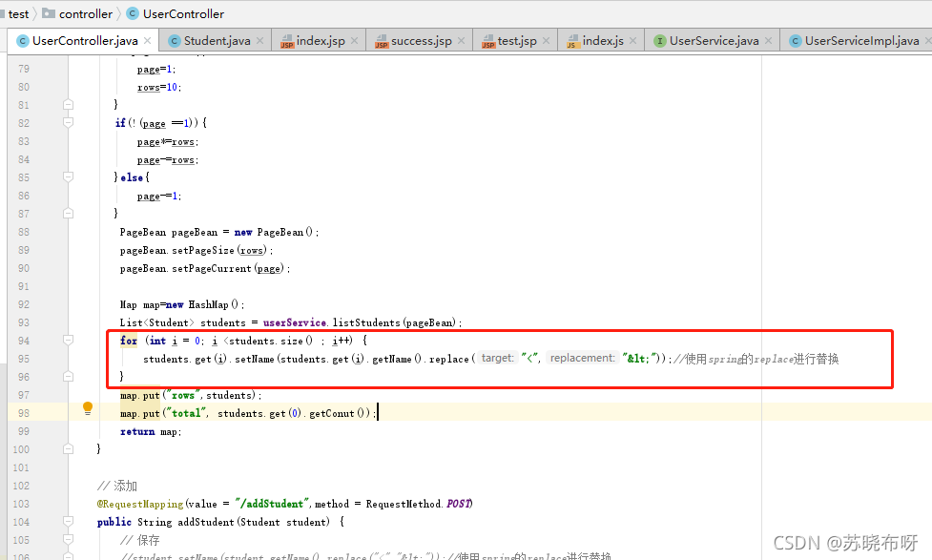Open the test.jsp tab
The width and height of the screenshot is (932, 560).
(516, 40)
